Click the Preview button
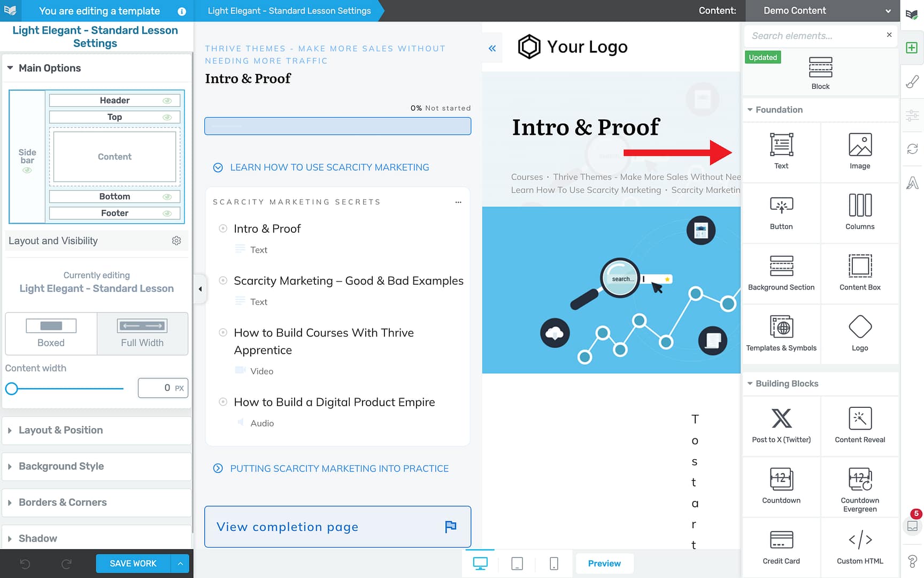924x578 pixels. tap(604, 563)
